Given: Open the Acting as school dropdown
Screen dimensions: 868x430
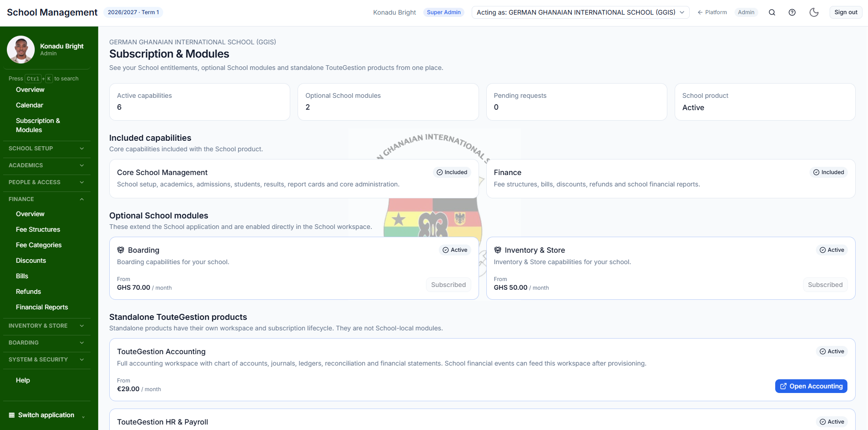Looking at the screenshot, I should click(580, 12).
